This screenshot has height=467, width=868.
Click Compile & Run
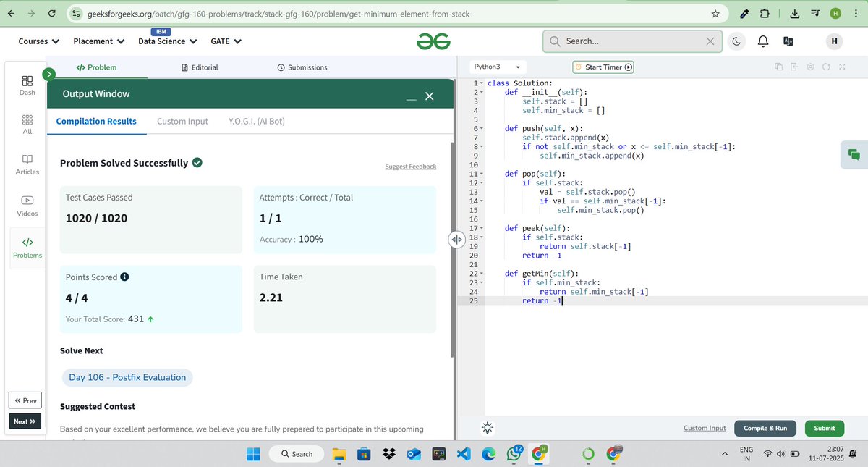click(765, 428)
